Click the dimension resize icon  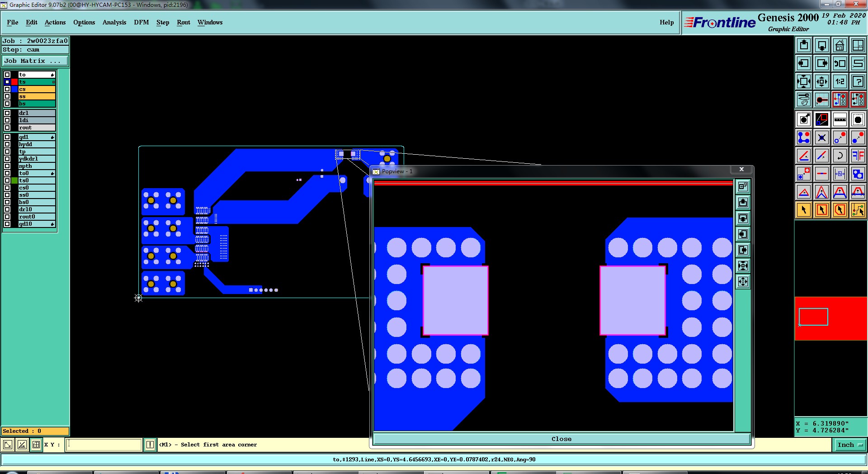pos(840,174)
